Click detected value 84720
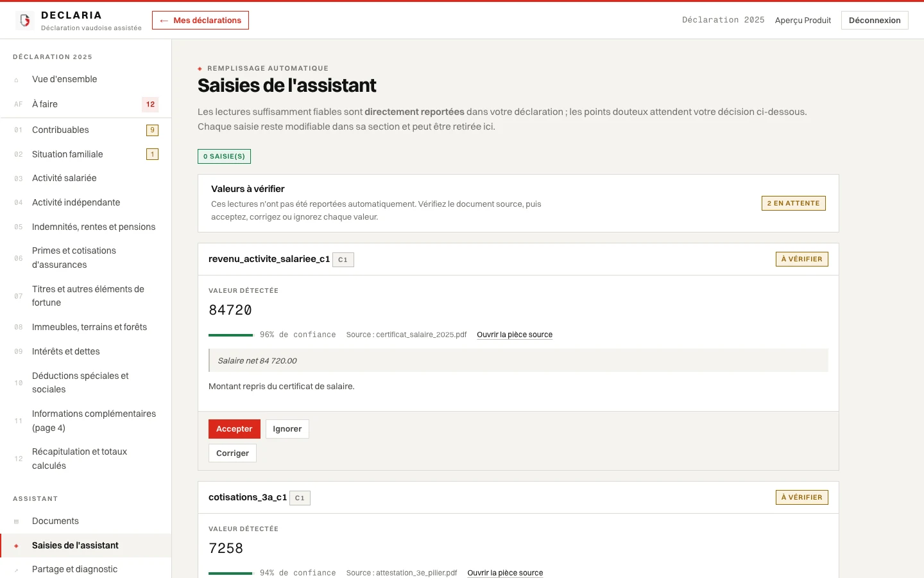The height and width of the screenshot is (578, 924). (230, 310)
